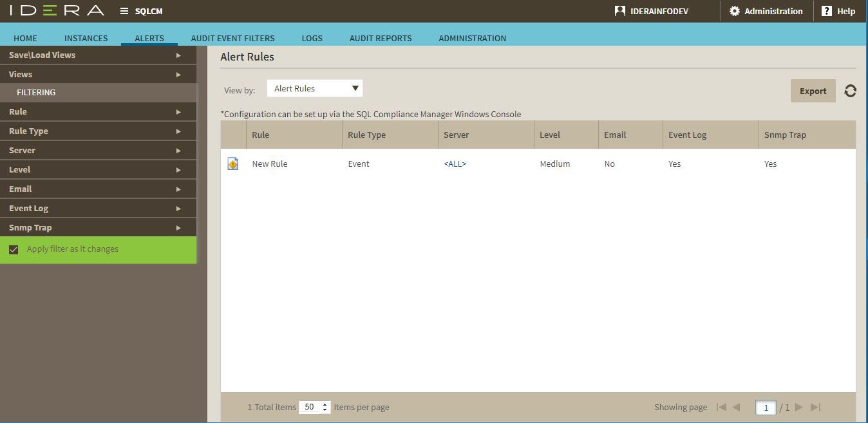Select the ALERTS tab
This screenshot has height=423, width=868.
[149, 38]
